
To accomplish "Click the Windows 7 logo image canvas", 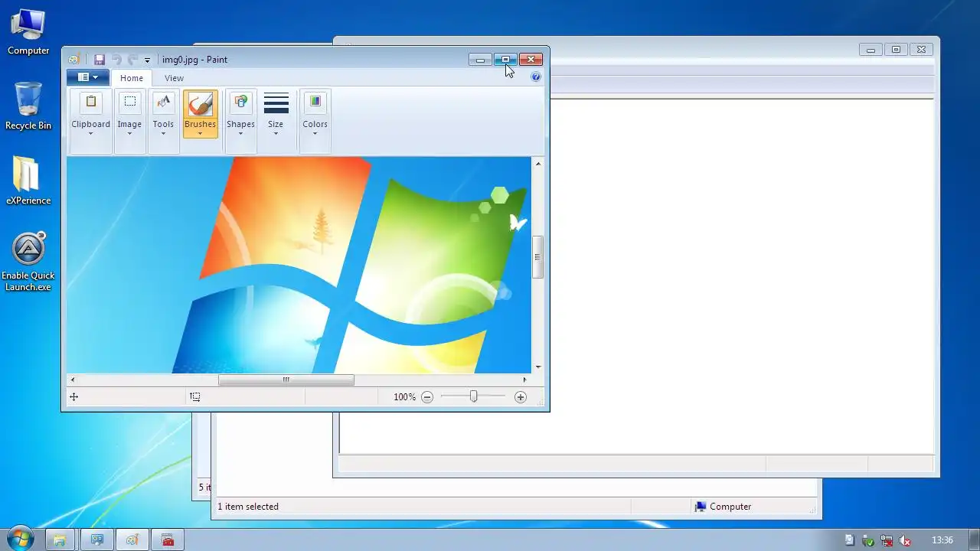I will [299, 265].
